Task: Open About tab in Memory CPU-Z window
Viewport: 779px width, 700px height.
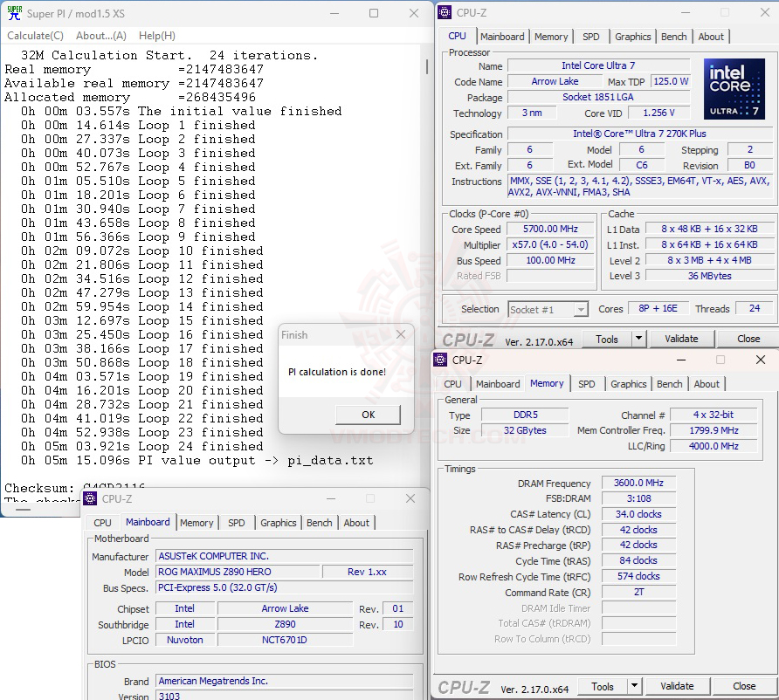Action: tap(707, 384)
